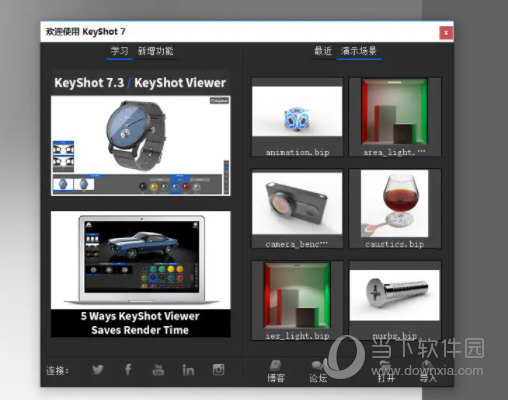This screenshot has width=508, height=400.
Task: Open the area_light demo scene
Action: (x=395, y=117)
